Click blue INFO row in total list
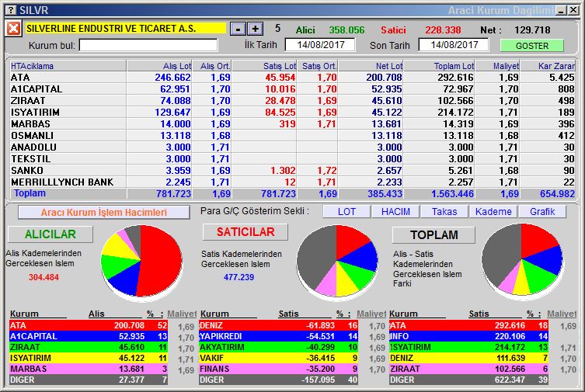 [468, 336]
